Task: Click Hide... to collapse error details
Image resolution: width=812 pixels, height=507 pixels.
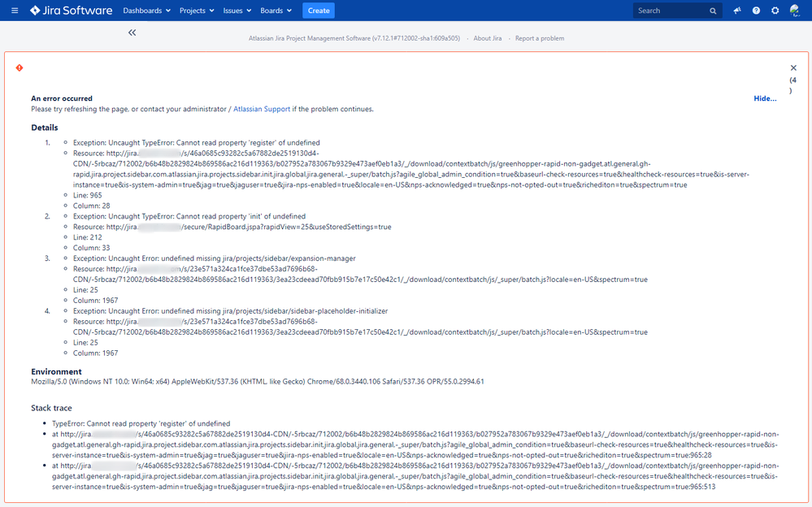Action: (765, 98)
